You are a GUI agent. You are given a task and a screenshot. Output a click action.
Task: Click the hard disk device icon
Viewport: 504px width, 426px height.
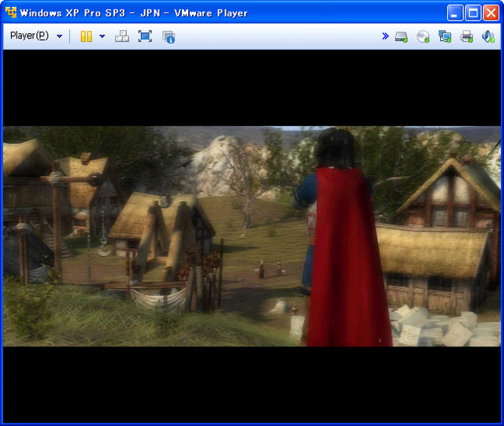pos(402,37)
